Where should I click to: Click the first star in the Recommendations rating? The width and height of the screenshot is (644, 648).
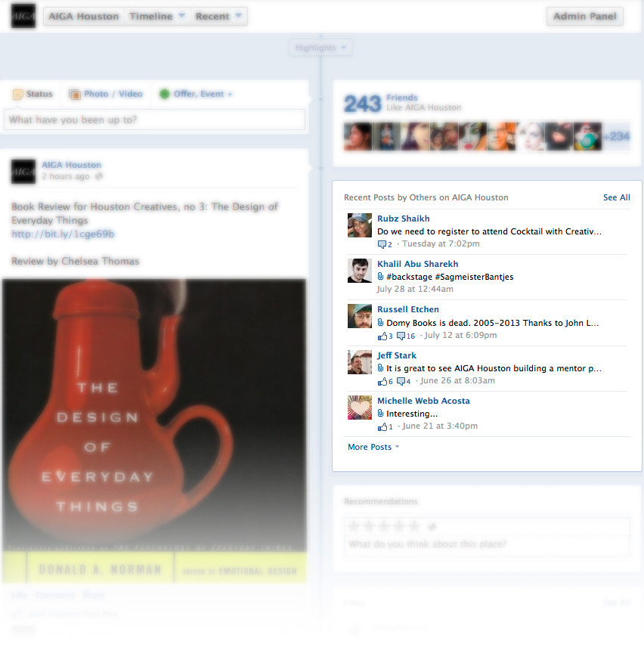[x=354, y=526]
